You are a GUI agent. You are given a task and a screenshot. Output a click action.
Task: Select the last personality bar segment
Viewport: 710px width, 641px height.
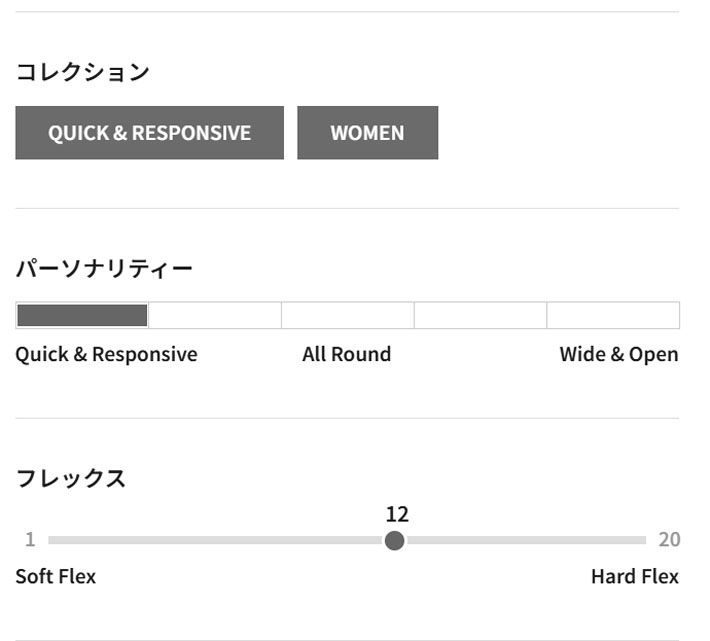[x=613, y=316]
